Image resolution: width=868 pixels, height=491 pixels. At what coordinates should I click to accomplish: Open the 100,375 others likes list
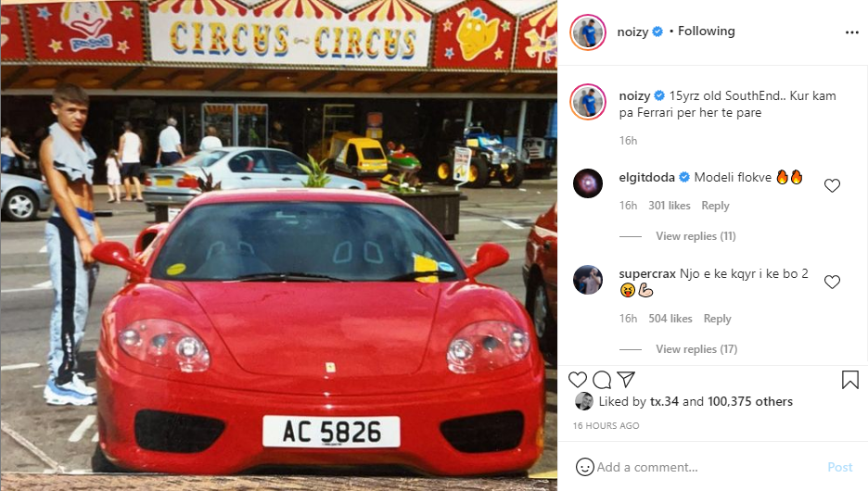[x=750, y=401]
